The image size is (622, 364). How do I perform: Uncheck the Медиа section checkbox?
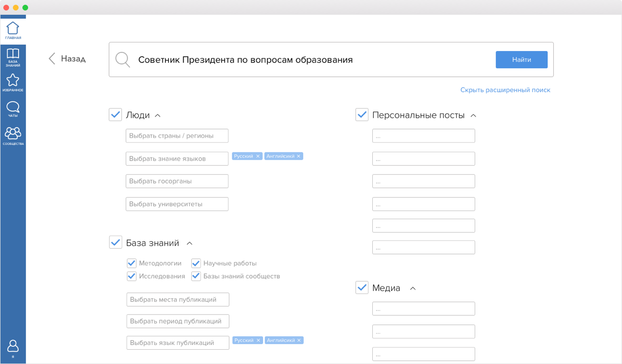pyautogui.click(x=362, y=288)
